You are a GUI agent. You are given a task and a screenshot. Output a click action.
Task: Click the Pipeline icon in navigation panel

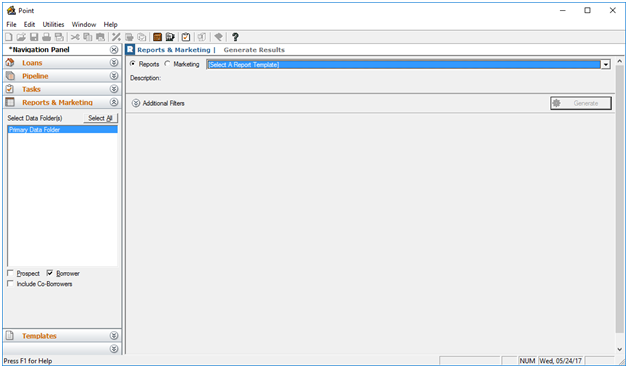(10, 76)
